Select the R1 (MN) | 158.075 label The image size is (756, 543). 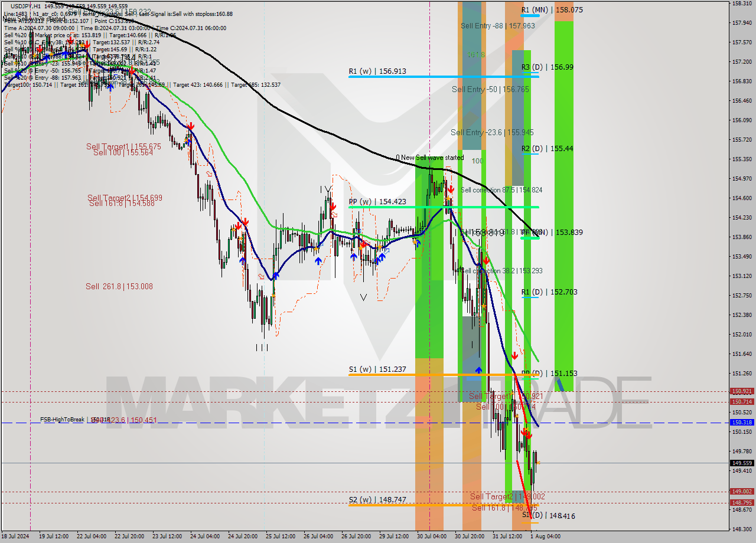(552, 10)
